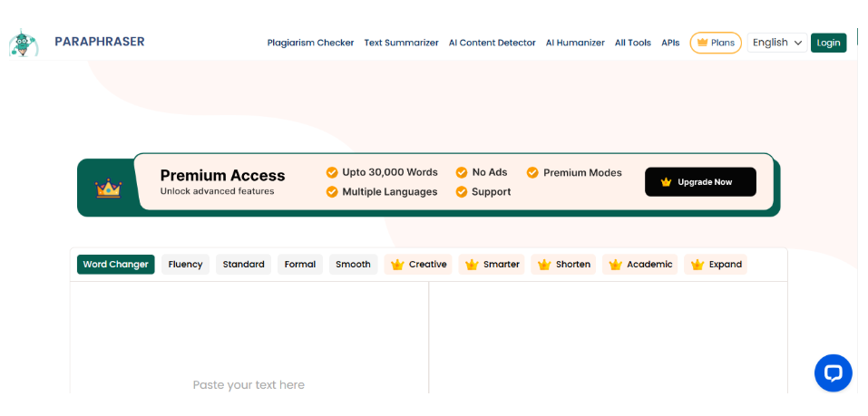Click the paraphrased output panel
Image resolution: width=868 pixels, height=416 pixels.
(x=609, y=337)
